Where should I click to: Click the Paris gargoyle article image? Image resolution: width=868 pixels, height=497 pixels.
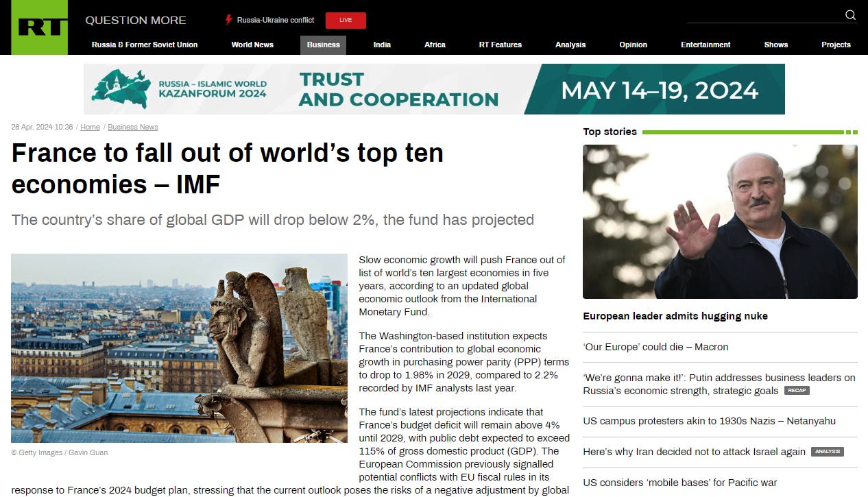[179, 348]
